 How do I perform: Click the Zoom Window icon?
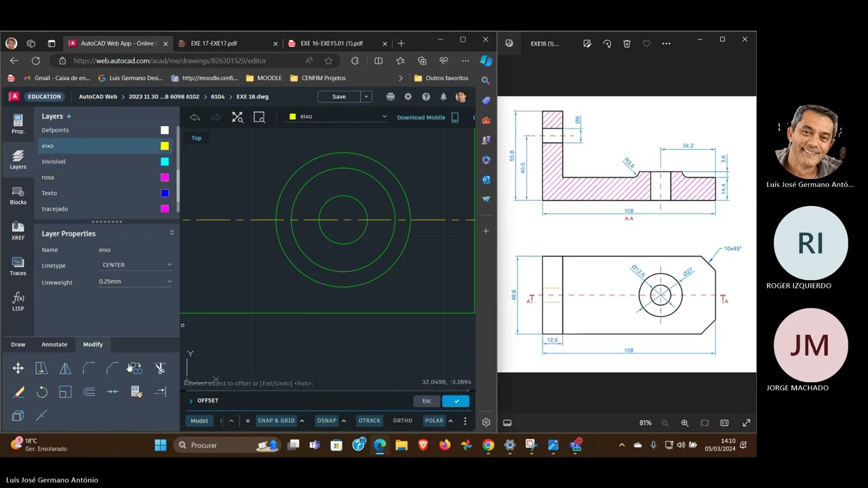click(x=259, y=117)
